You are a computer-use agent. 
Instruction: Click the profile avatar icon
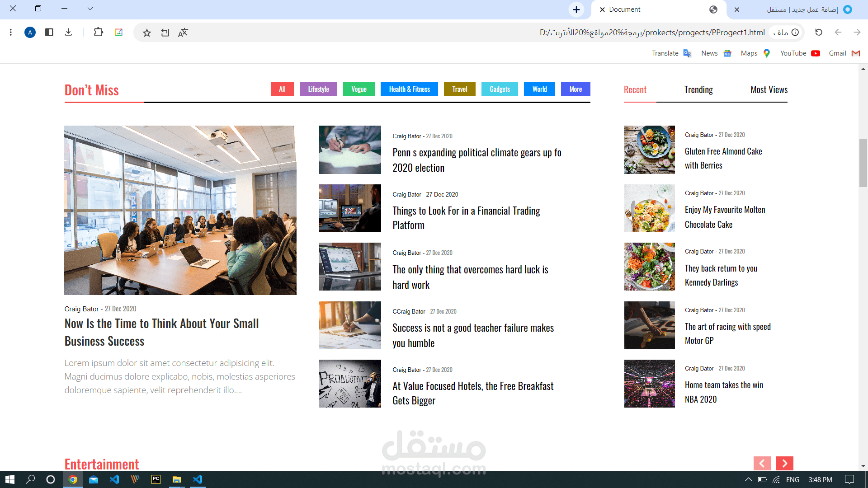30,32
